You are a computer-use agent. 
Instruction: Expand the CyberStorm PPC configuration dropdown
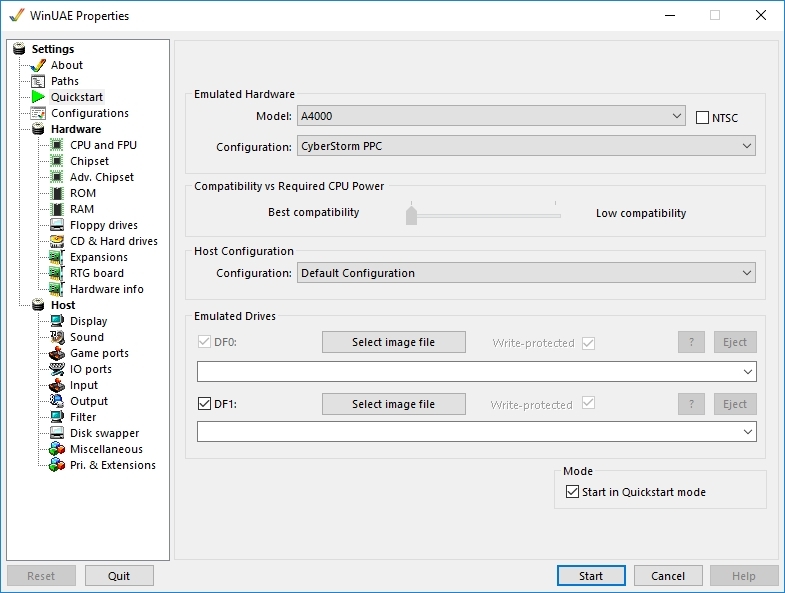click(x=526, y=146)
